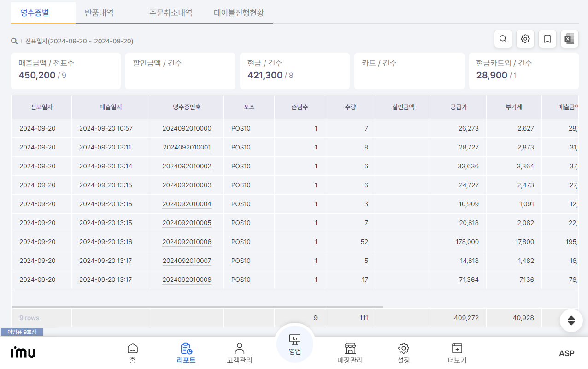The width and height of the screenshot is (588, 369).
Task: Click the up-down arrows floating button
Action: click(x=571, y=321)
